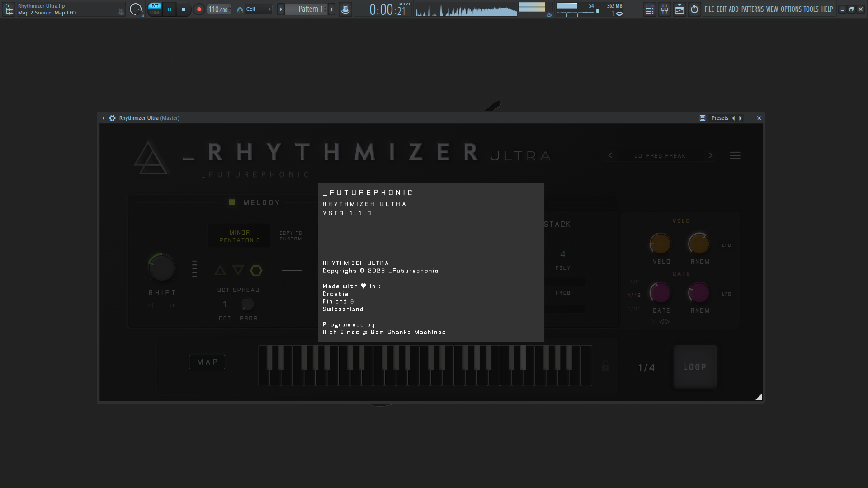The width and height of the screenshot is (868, 488).
Task: Click the hint bar mixer track icon
Action: coord(121,12)
